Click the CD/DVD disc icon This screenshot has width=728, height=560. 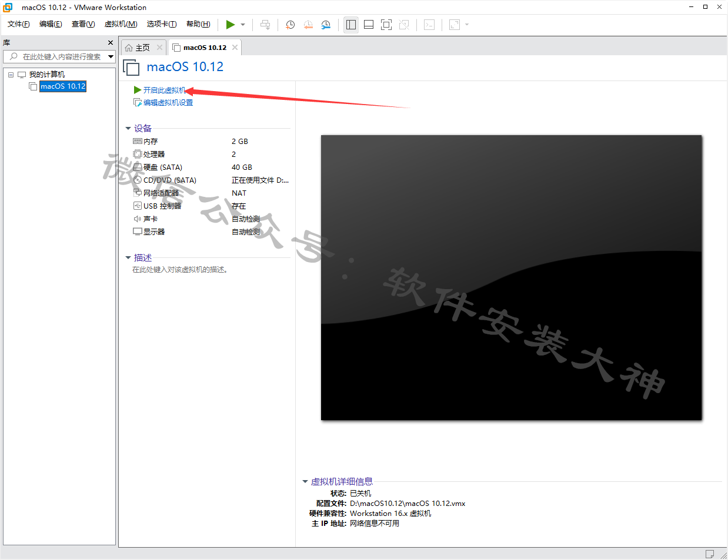click(x=138, y=180)
